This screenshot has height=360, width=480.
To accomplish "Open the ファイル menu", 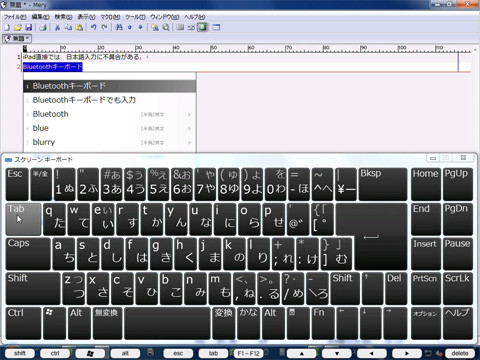I will [x=15, y=17].
